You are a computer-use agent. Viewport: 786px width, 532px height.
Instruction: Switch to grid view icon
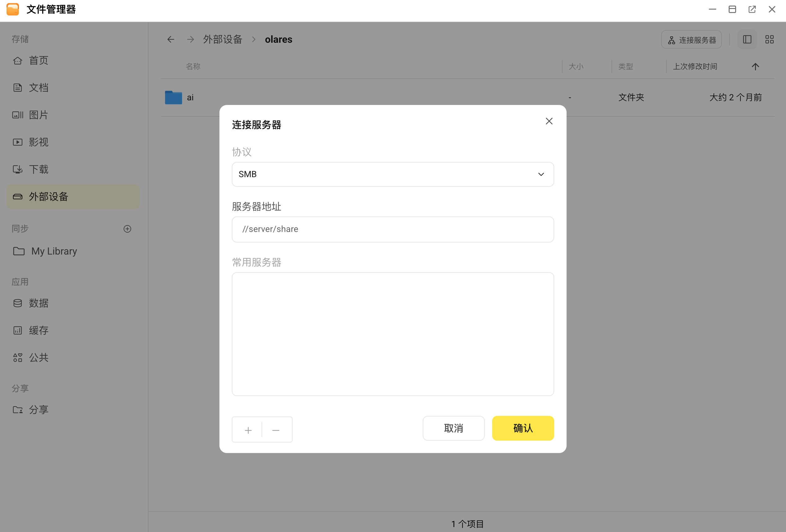click(x=770, y=40)
